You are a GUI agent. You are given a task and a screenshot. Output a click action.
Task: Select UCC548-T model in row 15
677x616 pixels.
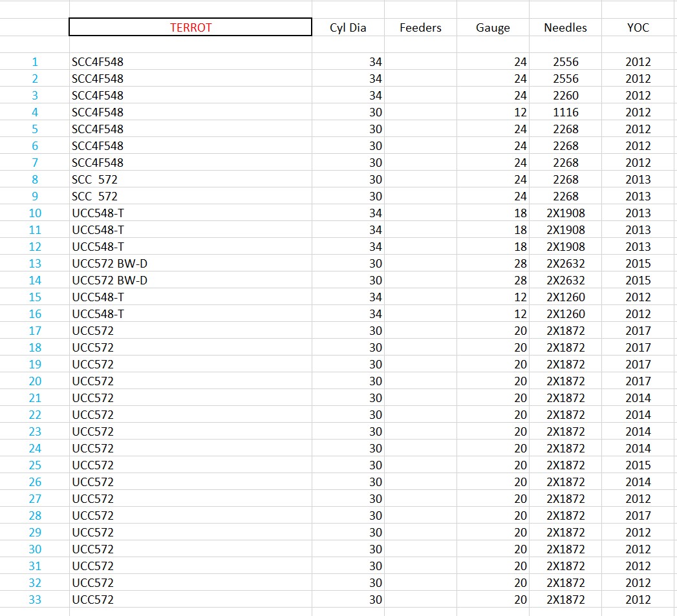coord(190,297)
